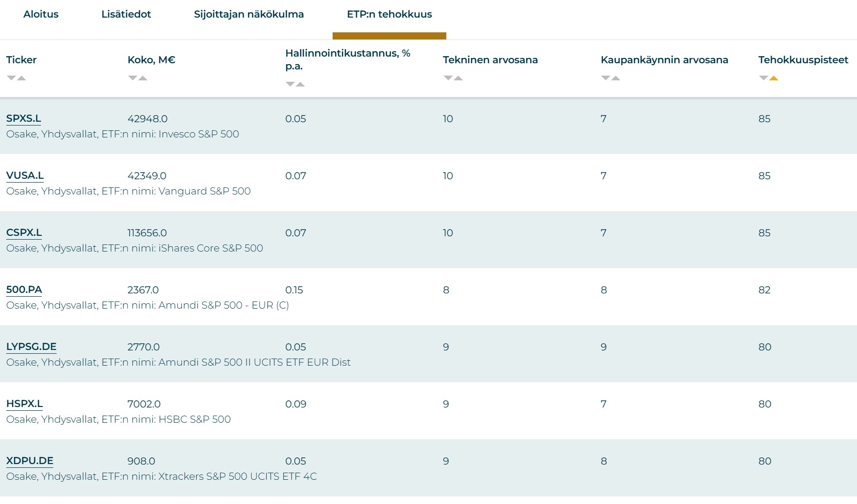Sort Kaupankäynnin arvosana ascending arrow

coord(616,78)
